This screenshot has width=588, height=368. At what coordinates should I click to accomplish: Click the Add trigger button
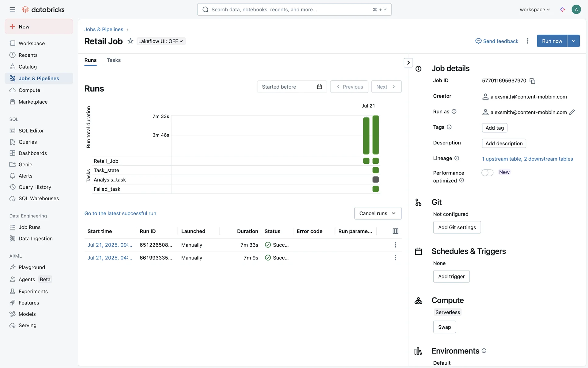451,276
